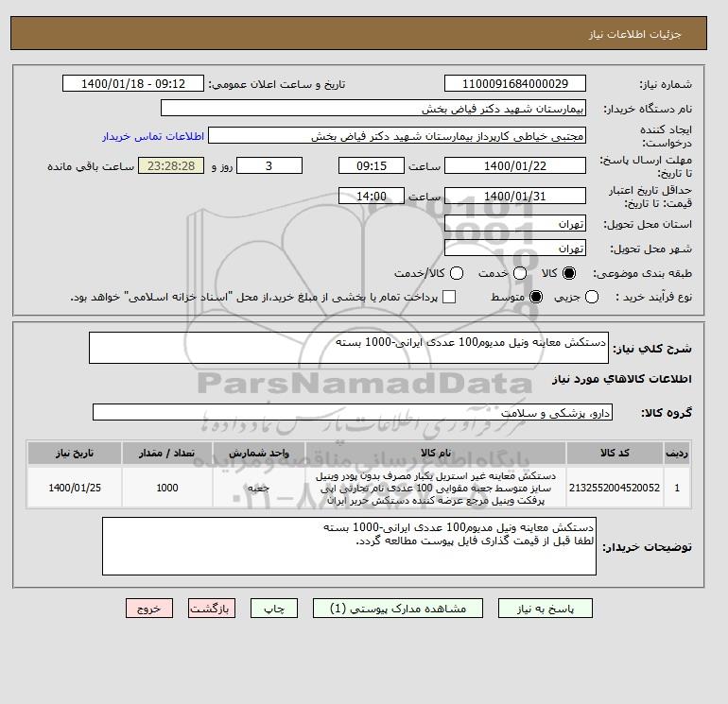Image resolution: width=728 pixels, height=704 pixels.
Task: Click countdown timer 23:28:28
Action: 171,165
